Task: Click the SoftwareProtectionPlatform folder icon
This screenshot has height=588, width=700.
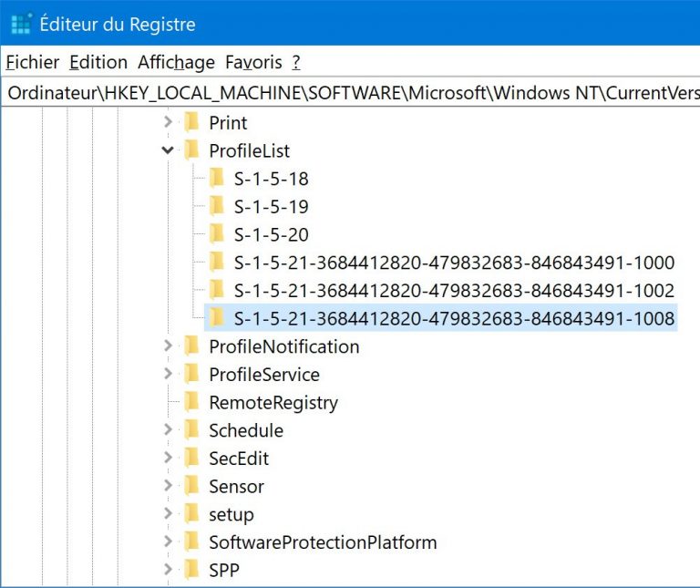Action: [191, 542]
